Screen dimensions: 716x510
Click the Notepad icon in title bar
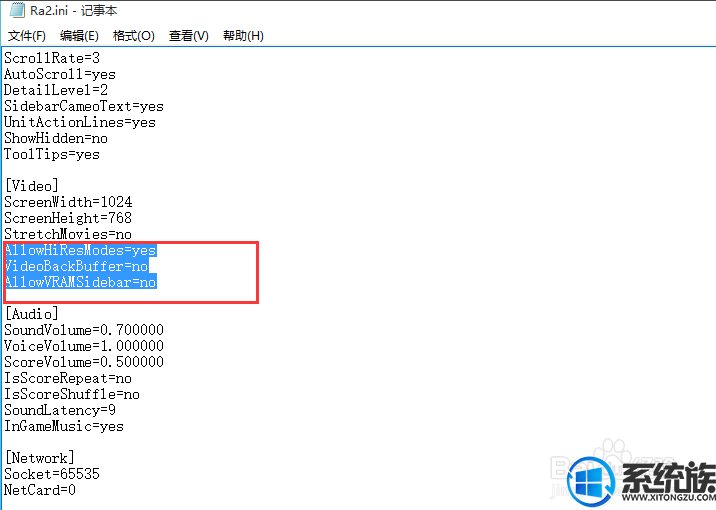pos(17,10)
